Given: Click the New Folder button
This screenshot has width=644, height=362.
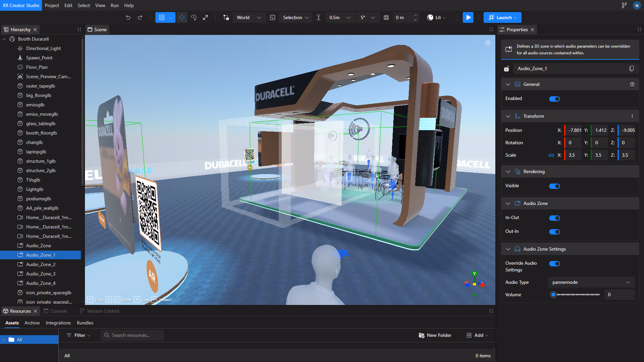Looking at the screenshot, I should 435,335.
